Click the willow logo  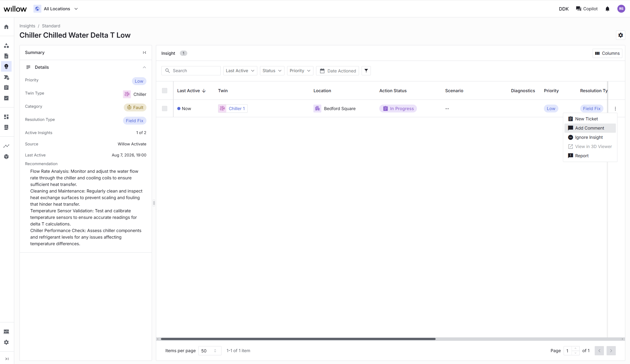tap(15, 9)
